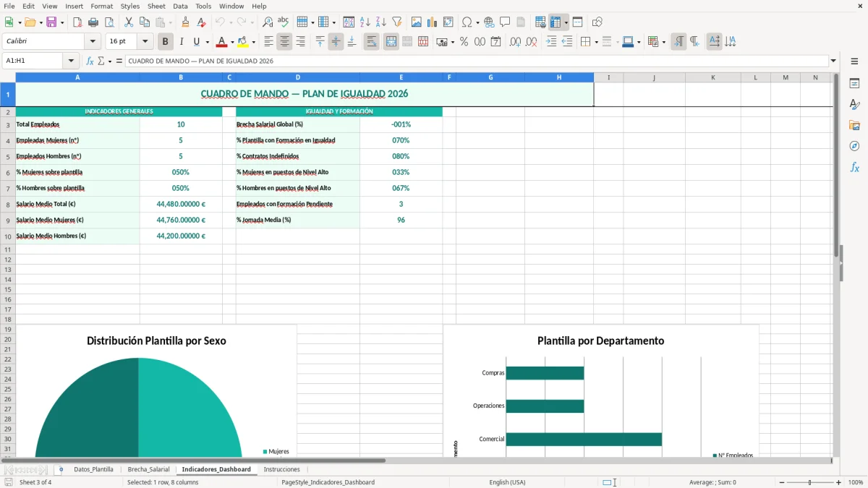Open the font color dropdown arrow
868x488 pixels.
[x=232, y=42]
